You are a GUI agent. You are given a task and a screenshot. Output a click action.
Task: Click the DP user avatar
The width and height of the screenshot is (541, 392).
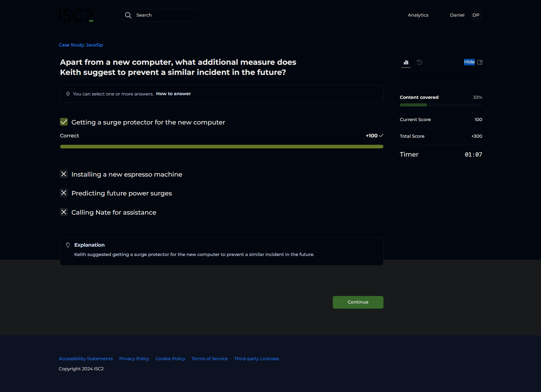476,15
